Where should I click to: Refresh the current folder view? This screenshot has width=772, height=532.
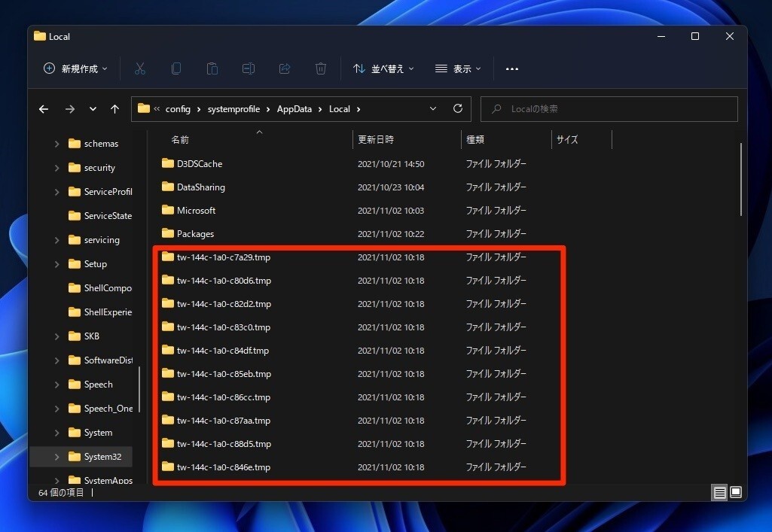pos(457,109)
